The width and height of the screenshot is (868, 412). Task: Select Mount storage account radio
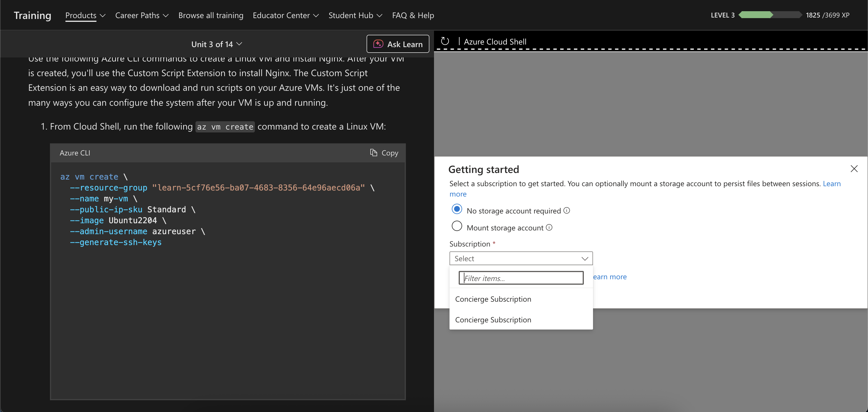point(457,226)
